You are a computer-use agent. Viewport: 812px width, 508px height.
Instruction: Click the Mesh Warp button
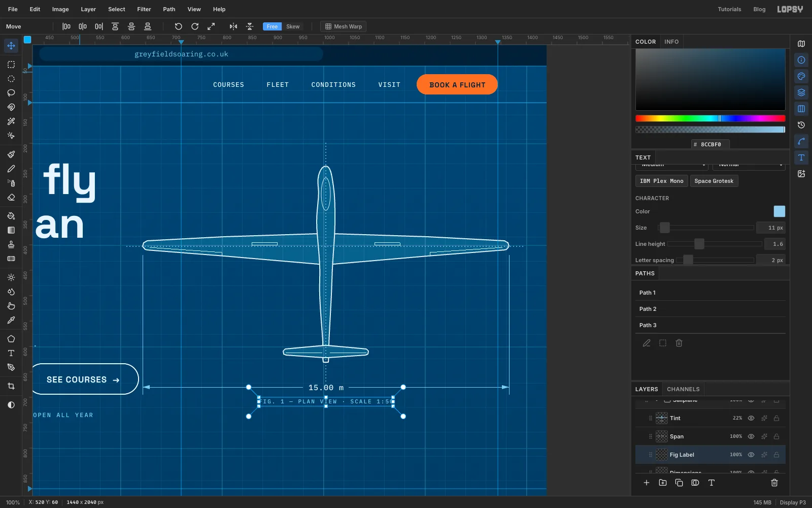343,26
